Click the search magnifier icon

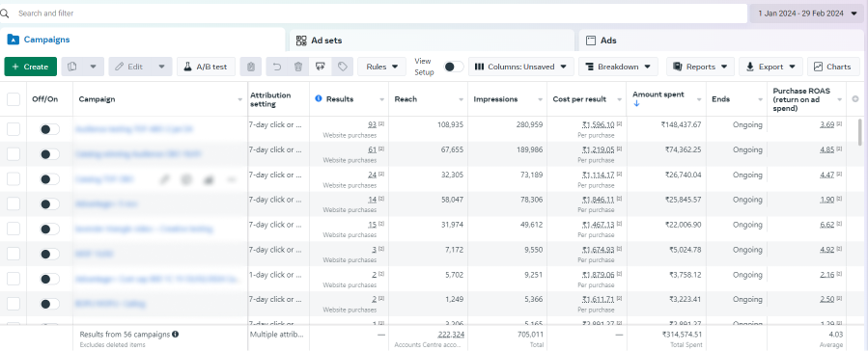[x=5, y=13]
